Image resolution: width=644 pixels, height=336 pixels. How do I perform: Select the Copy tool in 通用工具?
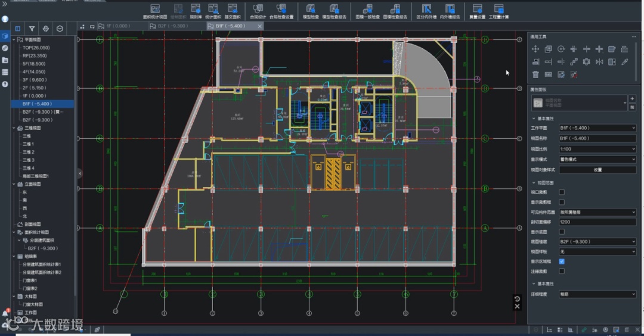pyautogui.click(x=548, y=49)
